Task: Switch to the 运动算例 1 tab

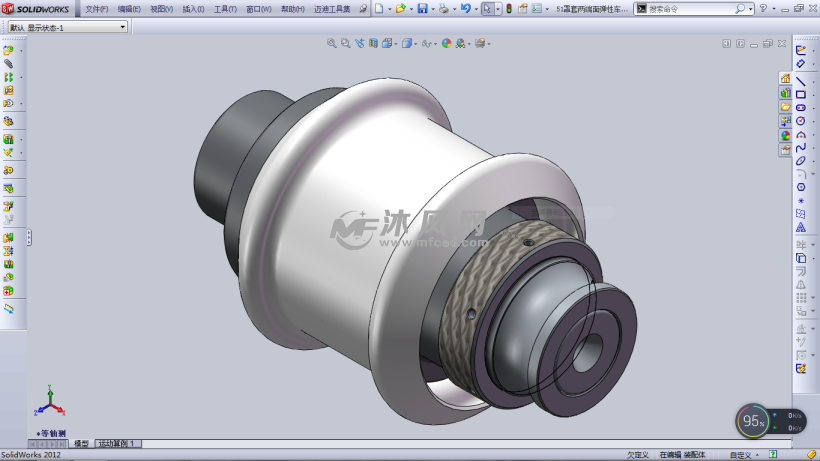Action: pyautogui.click(x=118, y=443)
